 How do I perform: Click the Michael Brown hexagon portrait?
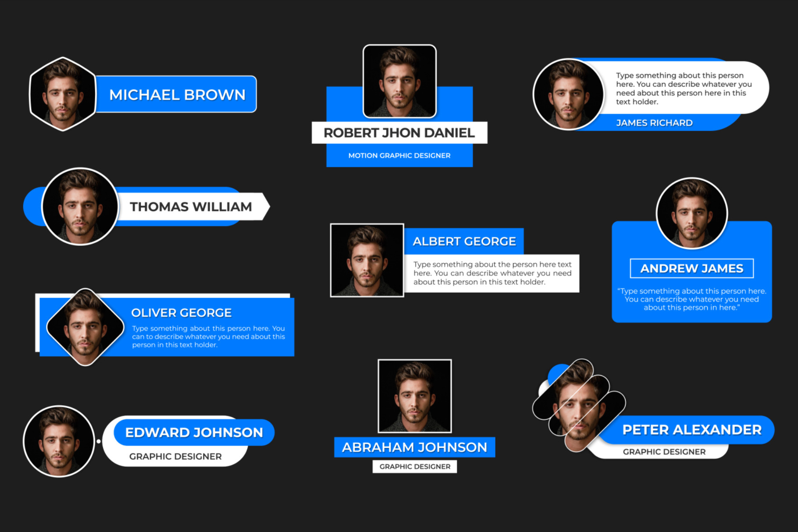(62, 94)
